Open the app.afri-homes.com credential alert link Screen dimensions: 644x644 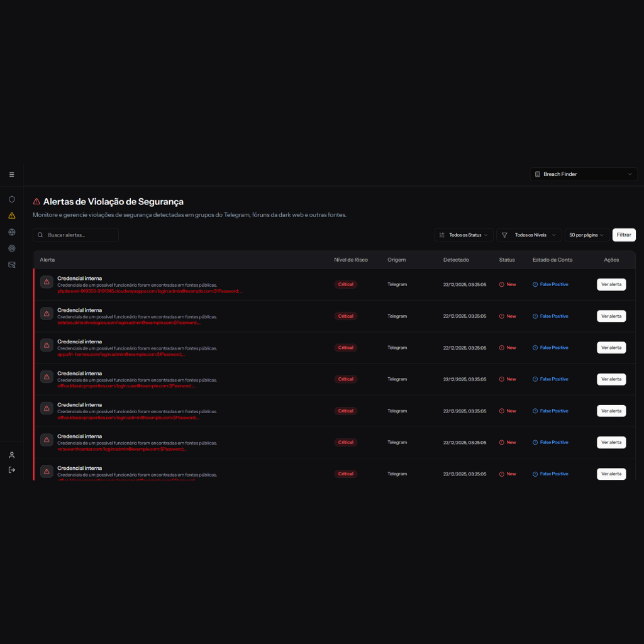pos(121,354)
